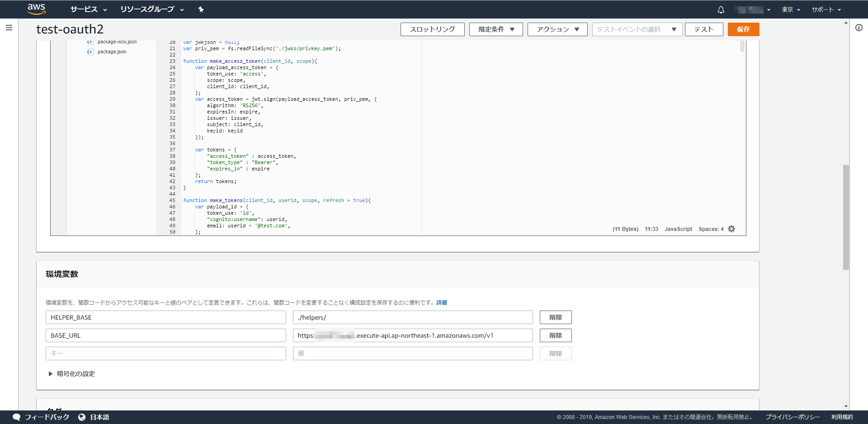Open package-lock.json via its file icon

90,42
